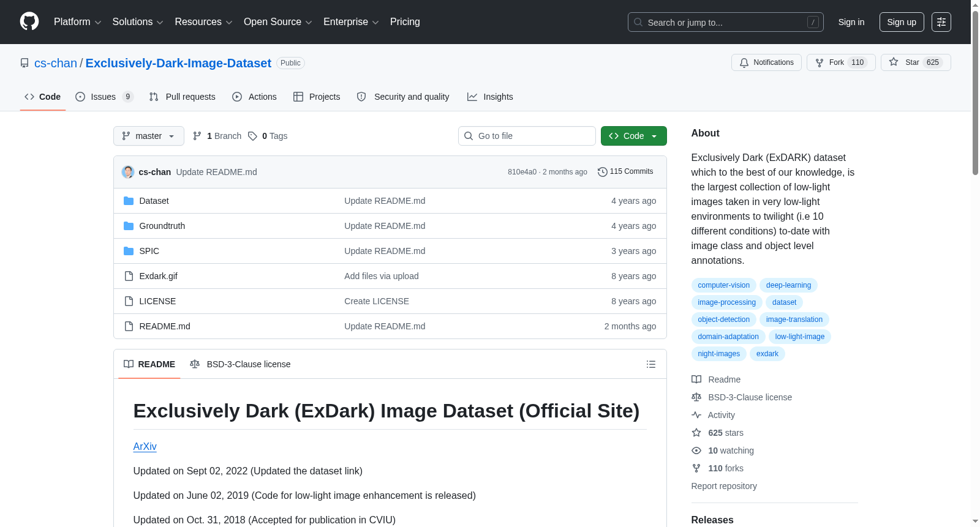Open the Exclusively-Dark-Image-Dataset repository link
The width and height of the screenshot is (980, 527).
pyautogui.click(x=178, y=63)
